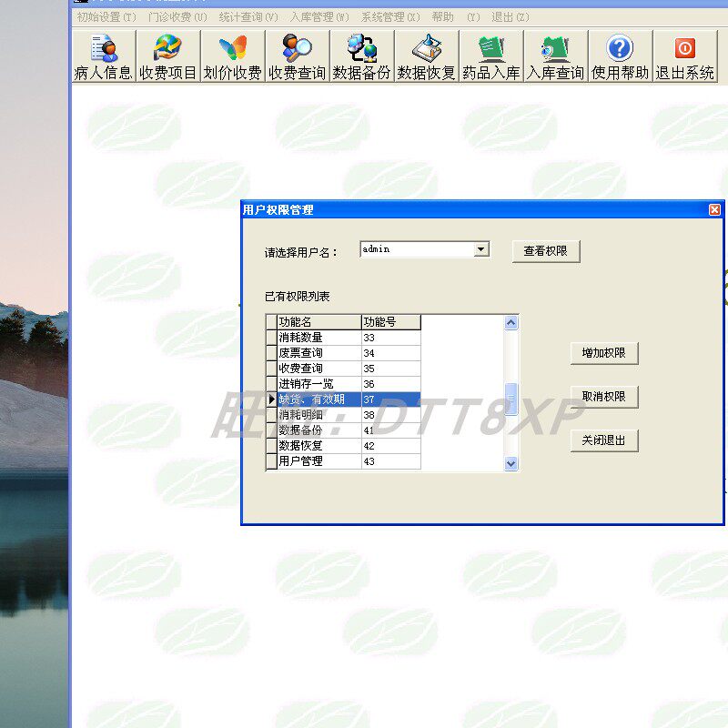
Task: Launch the 划价收费 pricing toolbar icon
Action: pos(233,56)
